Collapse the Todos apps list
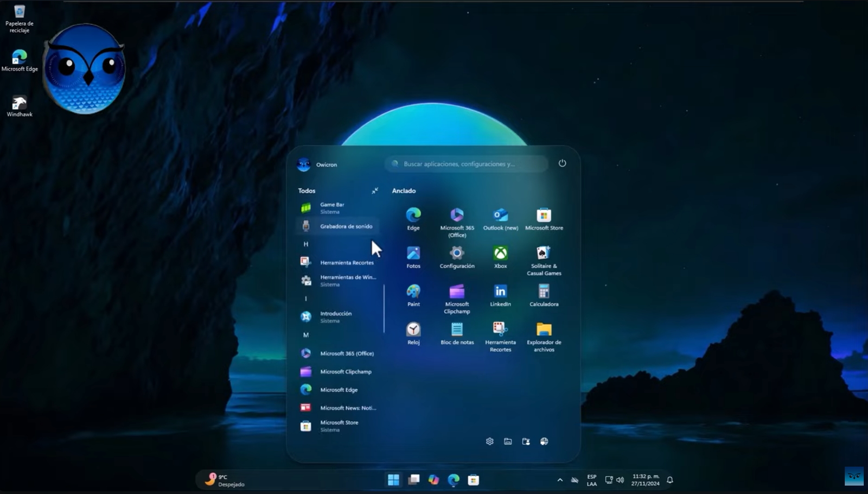 tap(374, 191)
